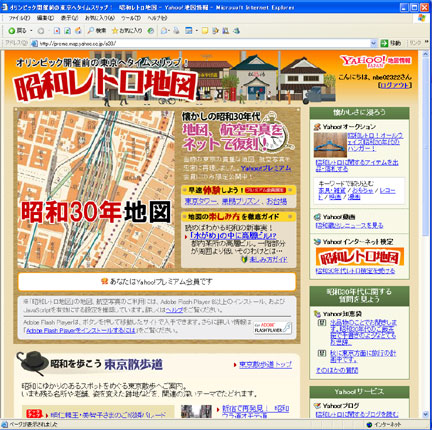
Task: Filter auctions by the 家具・雑貨 keyword link
Action: point(332,191)
